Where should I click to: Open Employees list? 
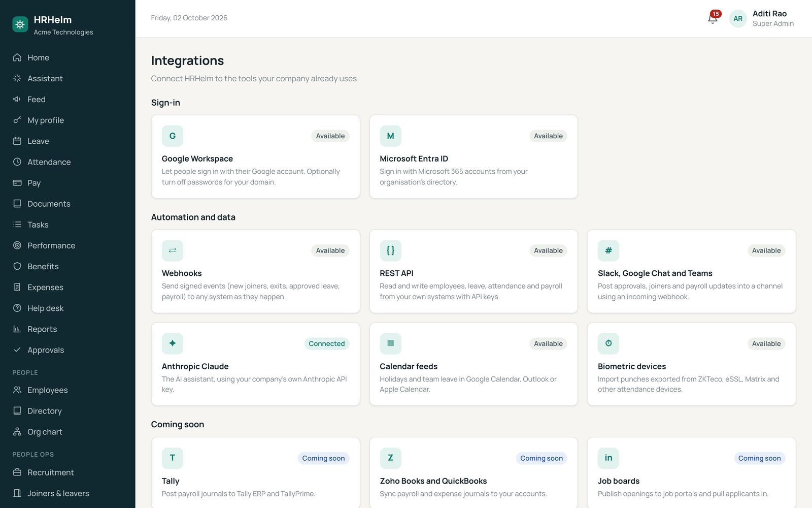(x=67, y=390)
